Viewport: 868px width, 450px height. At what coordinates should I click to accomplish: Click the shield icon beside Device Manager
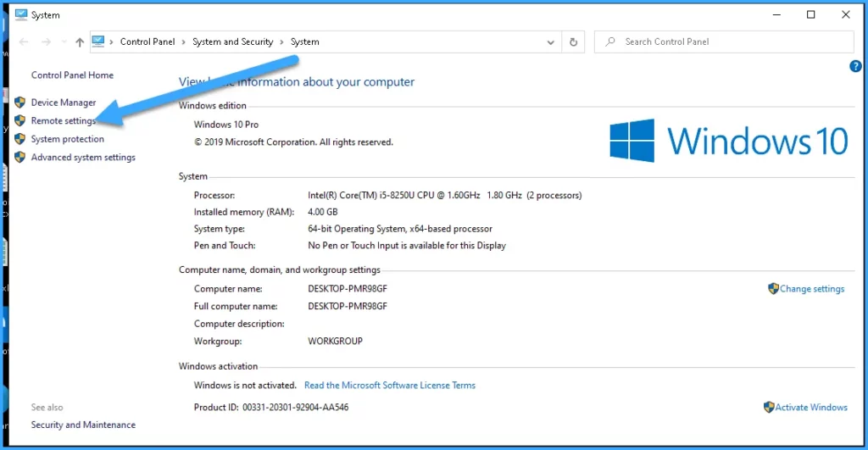(20, 103)
